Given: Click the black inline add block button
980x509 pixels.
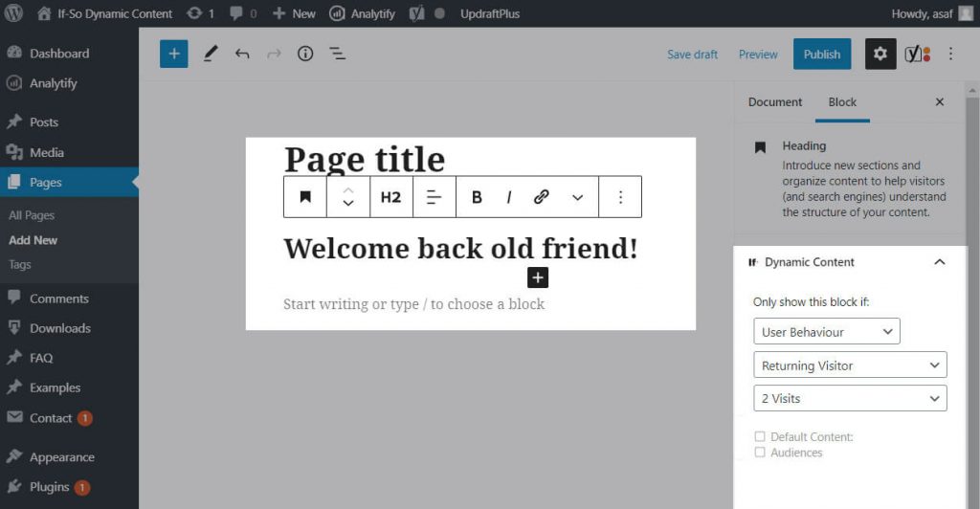Looking at the screenshot, I should [538, 277].
